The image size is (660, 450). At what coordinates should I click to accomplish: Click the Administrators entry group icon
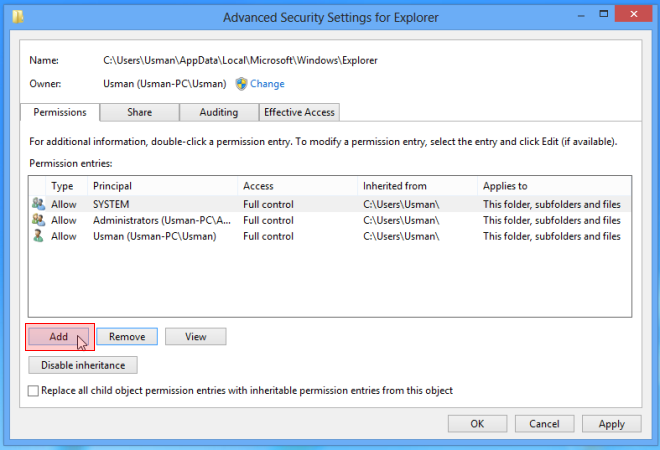pos(38,220)
